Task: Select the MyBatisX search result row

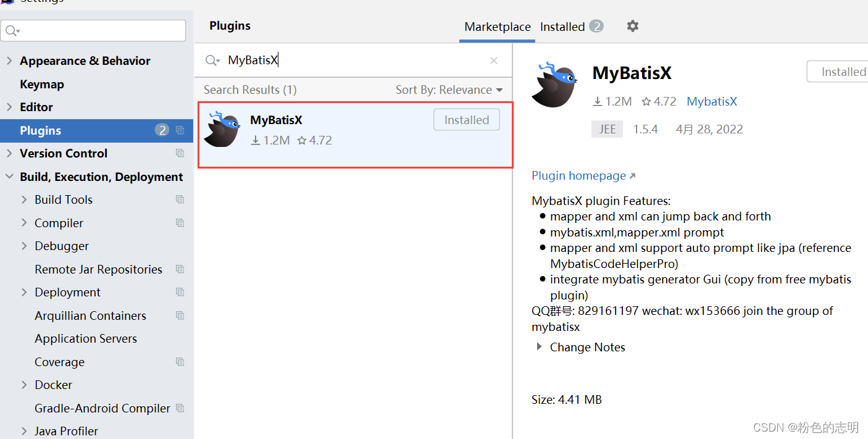Action: click(356, 135)
